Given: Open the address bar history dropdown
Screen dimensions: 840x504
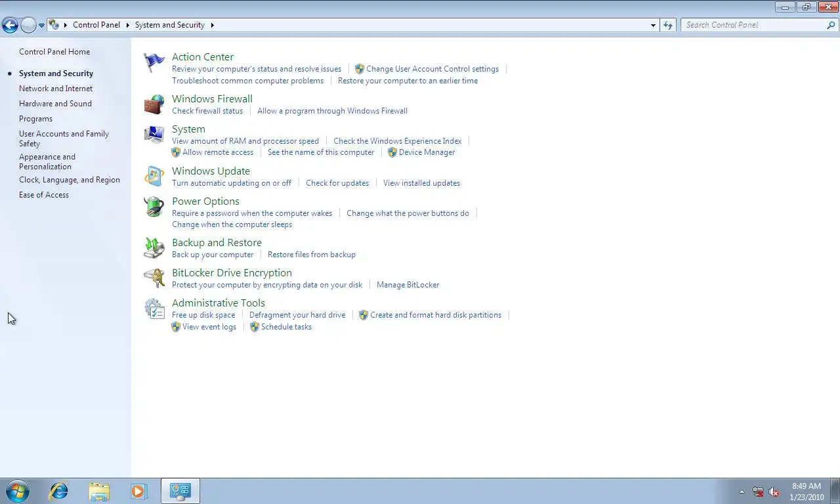Looking at the screenshot, I should click(x=653, y=25).
